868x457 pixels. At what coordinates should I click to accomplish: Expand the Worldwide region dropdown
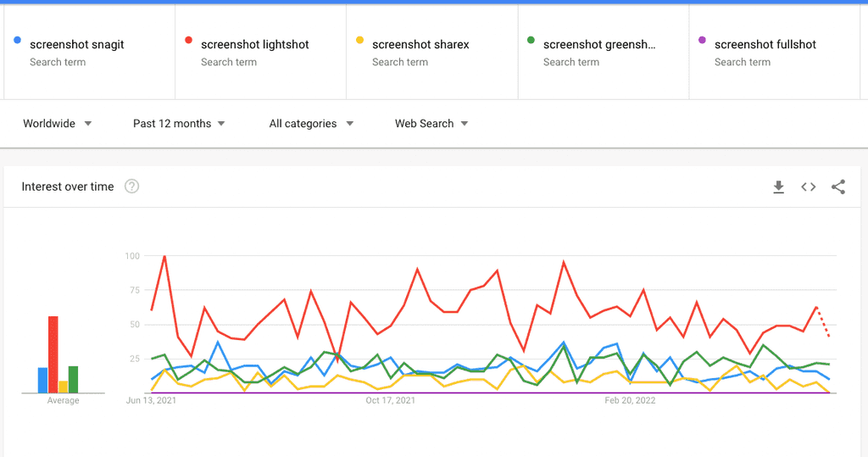[58, 124]
